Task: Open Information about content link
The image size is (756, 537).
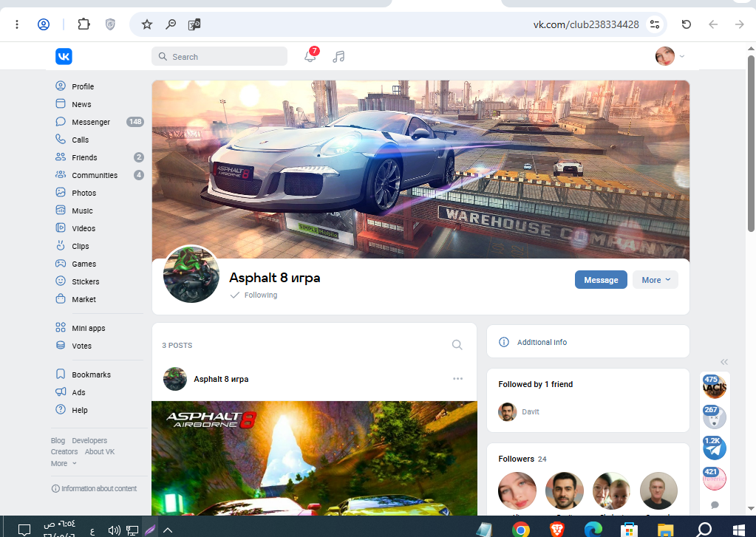Action: 95,488
